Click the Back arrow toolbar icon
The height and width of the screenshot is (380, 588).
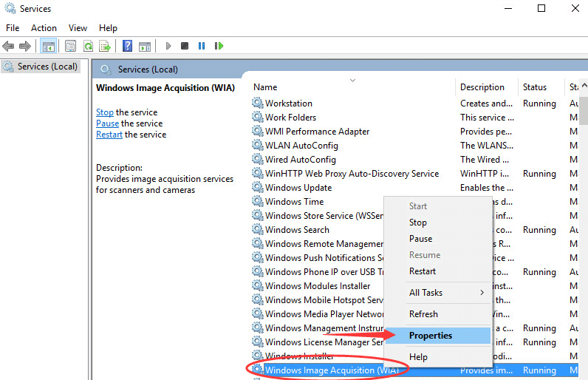coord(8,46)
